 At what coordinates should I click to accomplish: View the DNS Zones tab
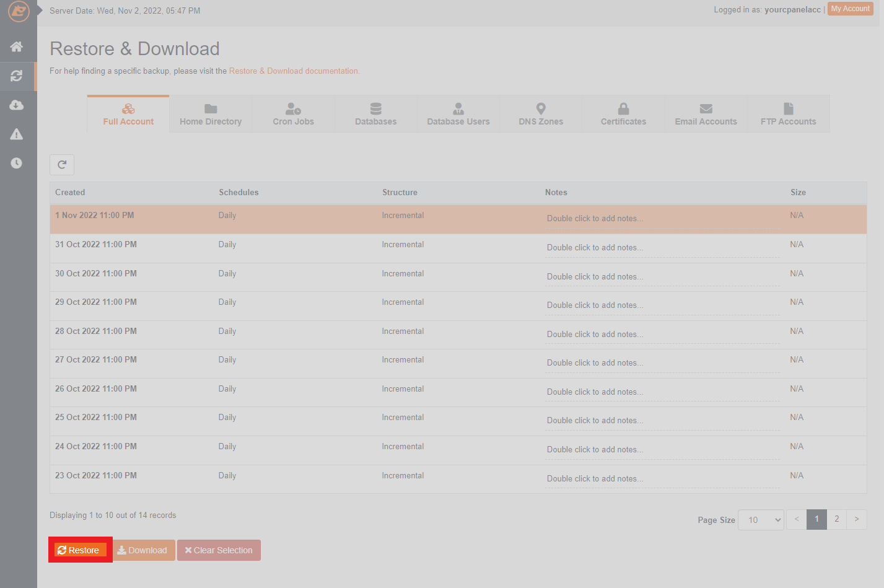click(x=540, y=113)
